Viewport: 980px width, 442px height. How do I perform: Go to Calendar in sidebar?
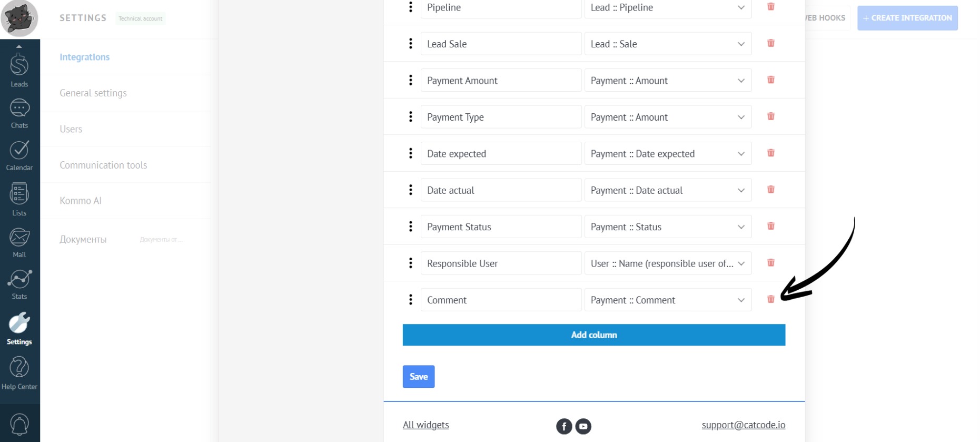19,155
